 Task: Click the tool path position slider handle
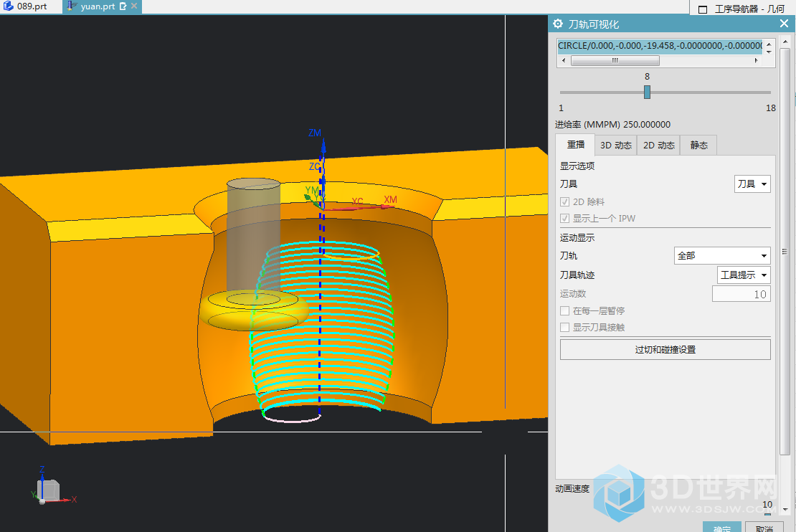tap(647, 92)
